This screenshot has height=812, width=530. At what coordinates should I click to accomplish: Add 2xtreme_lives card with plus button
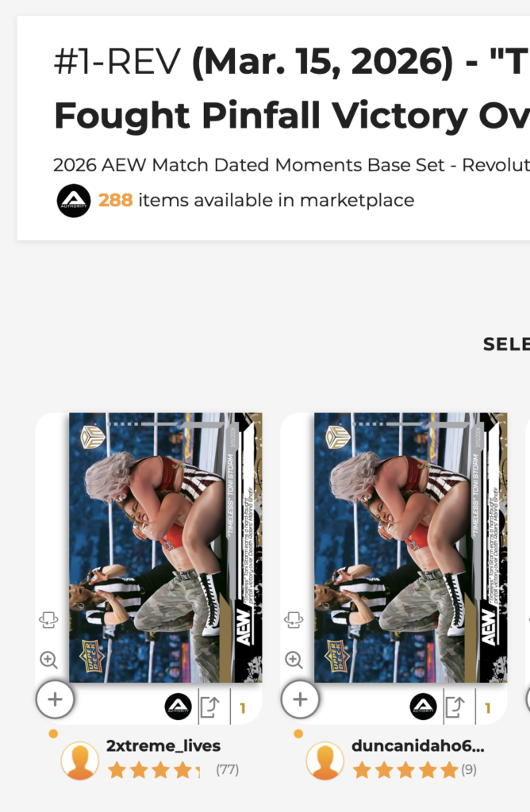(55, 699)
